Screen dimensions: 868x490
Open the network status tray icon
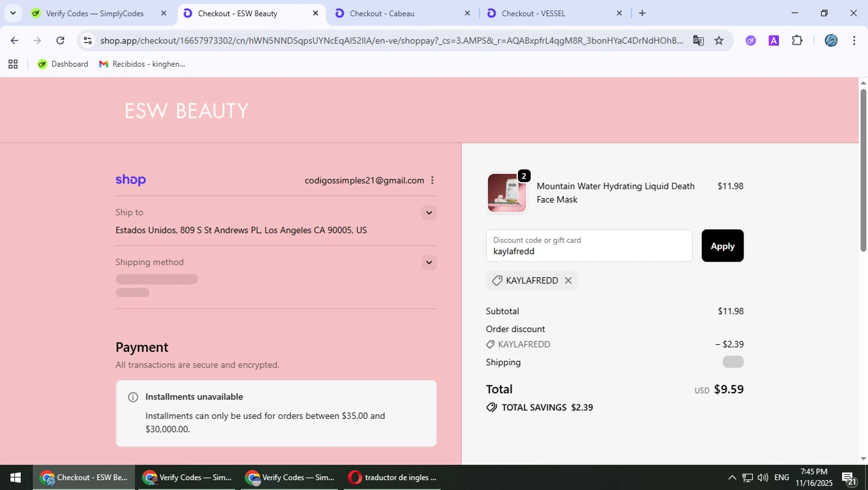748,478
